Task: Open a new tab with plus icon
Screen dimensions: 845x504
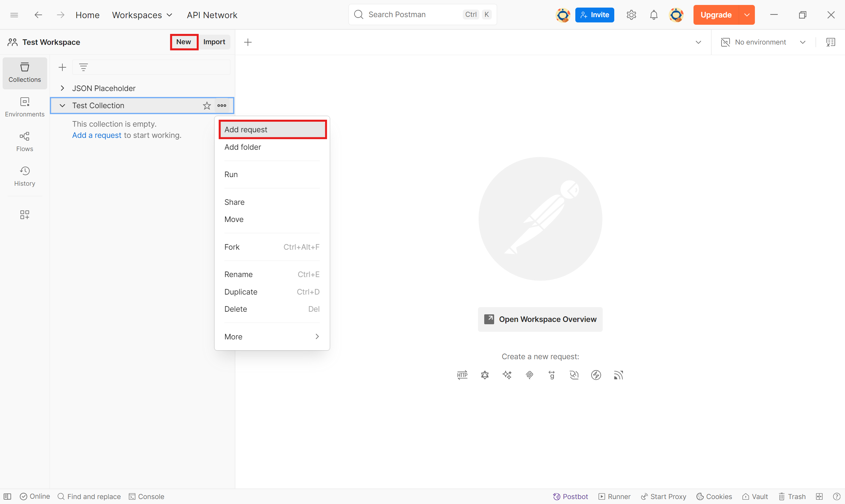Action: click(x=248, y=42)
